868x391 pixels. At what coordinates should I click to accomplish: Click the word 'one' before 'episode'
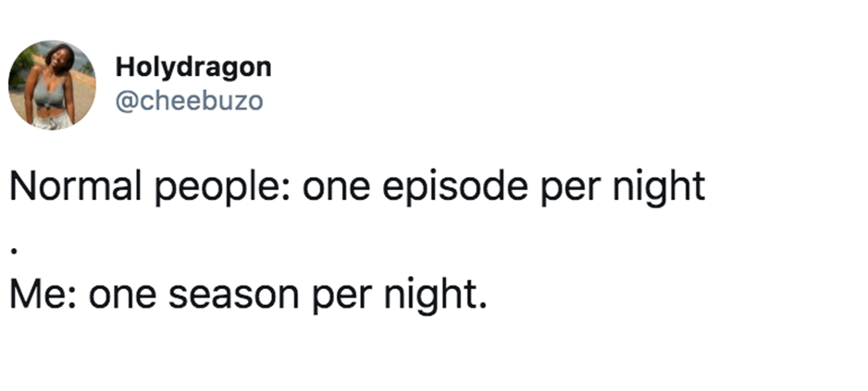[x=336, y=189]
